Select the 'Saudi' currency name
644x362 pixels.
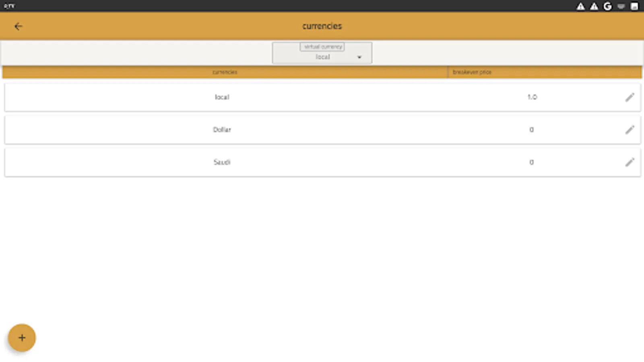[222, 162]
